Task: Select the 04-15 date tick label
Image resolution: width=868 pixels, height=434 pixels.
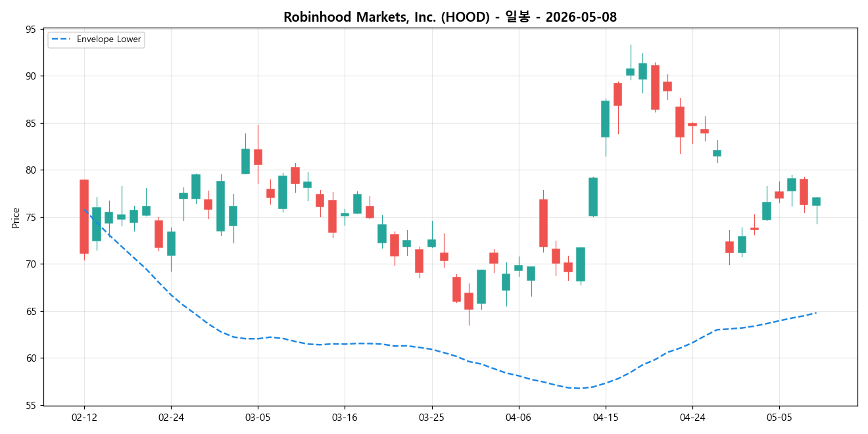Action: coord(606,417)
